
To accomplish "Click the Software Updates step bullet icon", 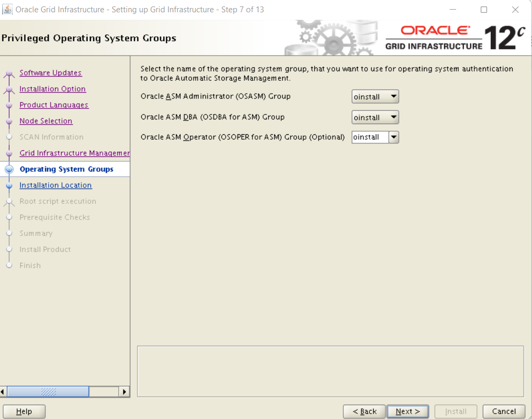I will pyautogui.click(x=9, y=73).
